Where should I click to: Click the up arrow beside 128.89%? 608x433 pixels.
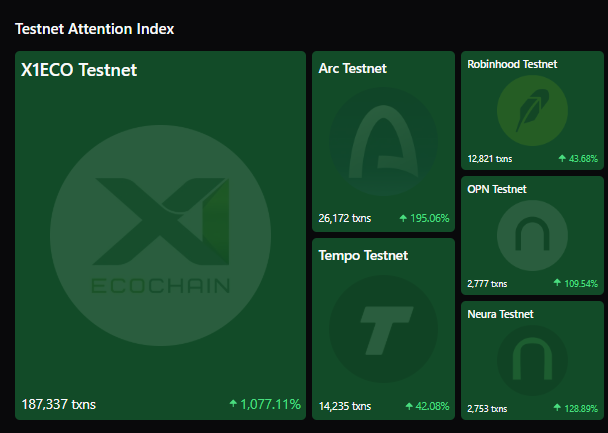point(557,407)
